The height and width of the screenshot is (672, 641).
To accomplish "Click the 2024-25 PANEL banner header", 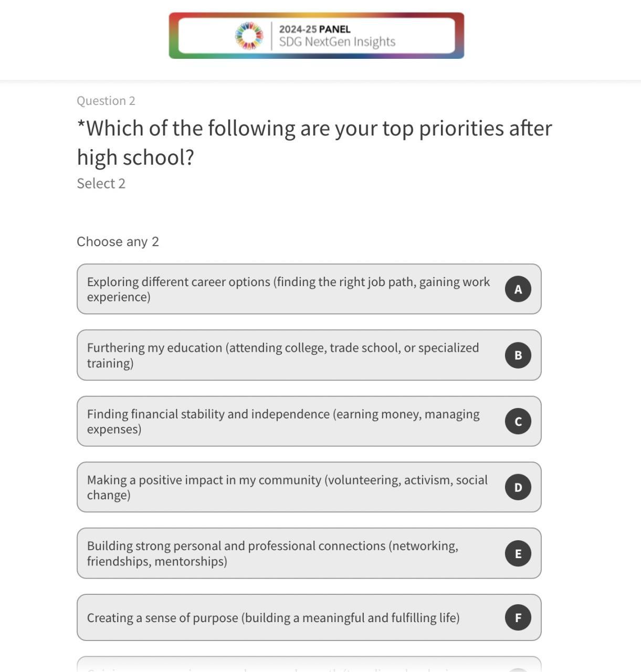I will point(314,29).
